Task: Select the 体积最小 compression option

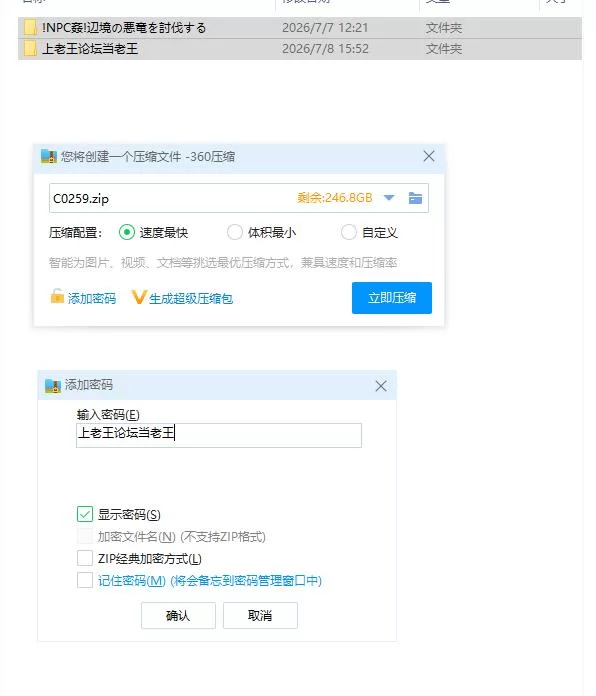Action: pyautogui.click(x=234, y=232)
